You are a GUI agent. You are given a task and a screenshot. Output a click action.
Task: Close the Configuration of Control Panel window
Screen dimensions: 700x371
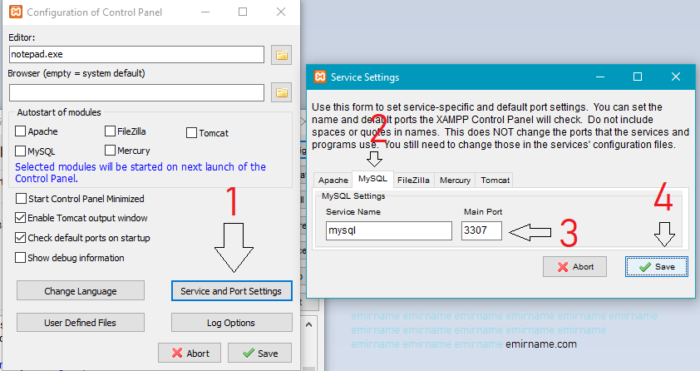tap(281, 12)
